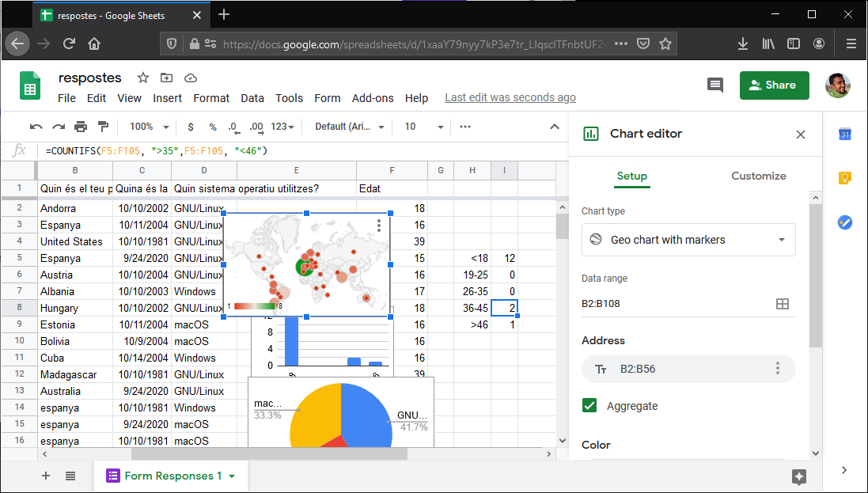Viewport: 868px width, 493px height.
Task: Close the Chart editor panel
Action: 801,135
